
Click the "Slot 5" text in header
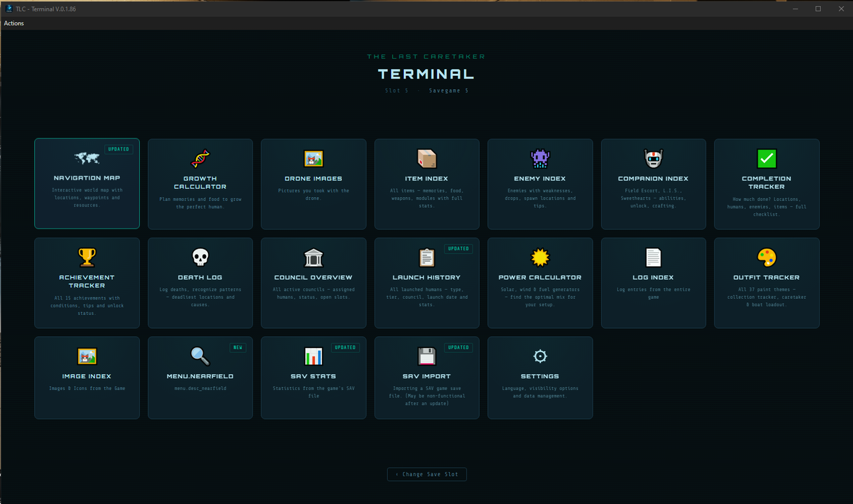point(397,91)
